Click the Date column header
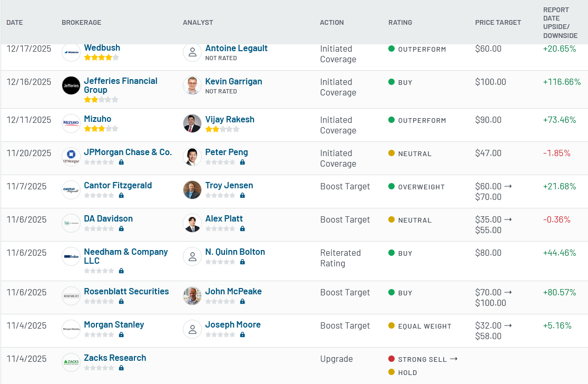Image resolution: width=588 pixels, height=384 pixels. pyautogui.click(x=15, y=23)
